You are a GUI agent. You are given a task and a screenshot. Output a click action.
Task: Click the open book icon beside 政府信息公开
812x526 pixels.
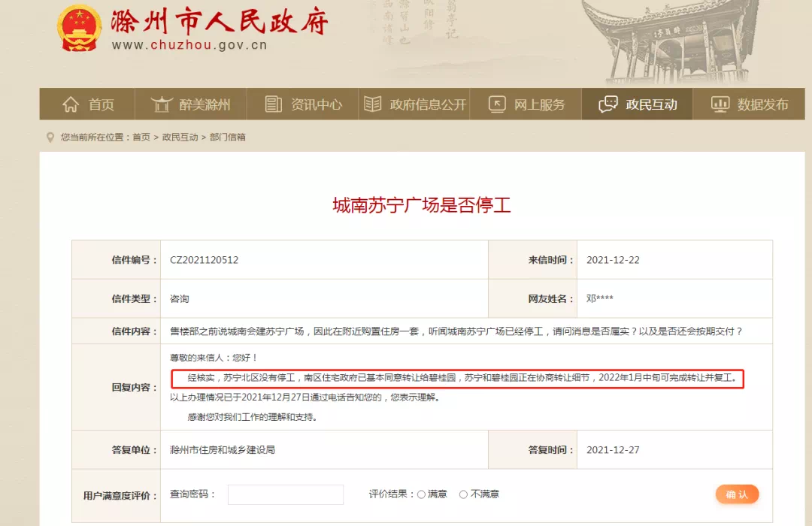pos(372,104)
